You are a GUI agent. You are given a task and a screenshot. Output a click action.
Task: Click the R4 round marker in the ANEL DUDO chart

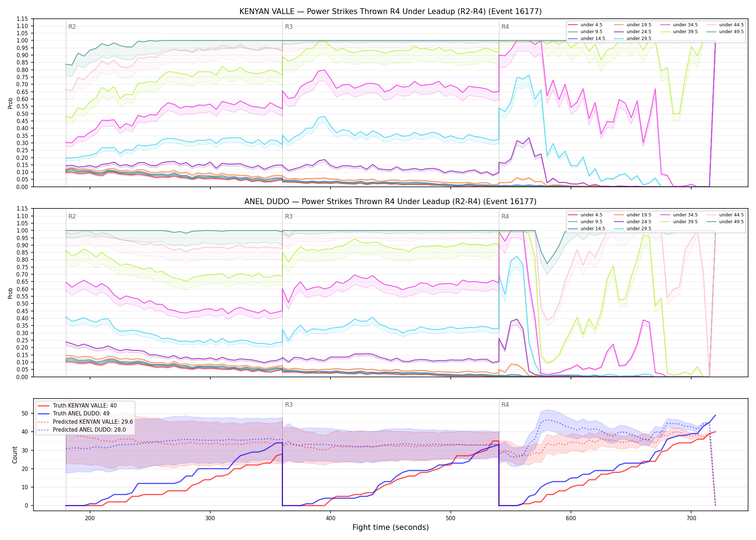[505, 216]
